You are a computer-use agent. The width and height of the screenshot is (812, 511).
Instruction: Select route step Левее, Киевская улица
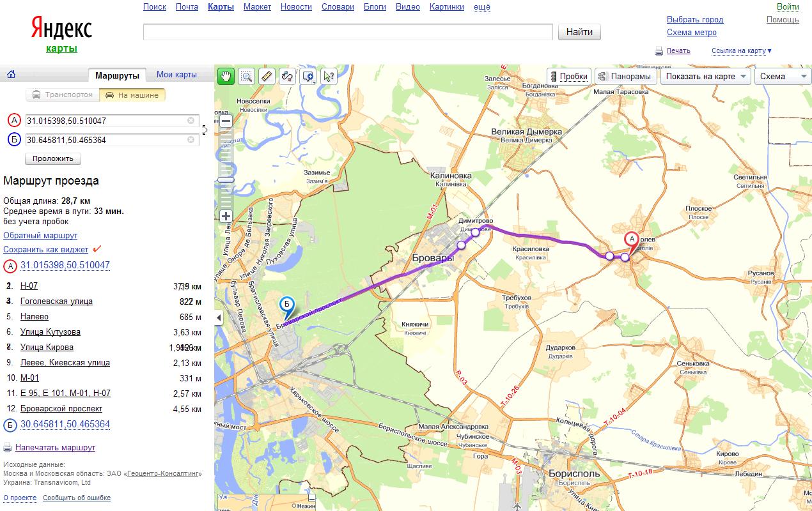pos(65,363)
